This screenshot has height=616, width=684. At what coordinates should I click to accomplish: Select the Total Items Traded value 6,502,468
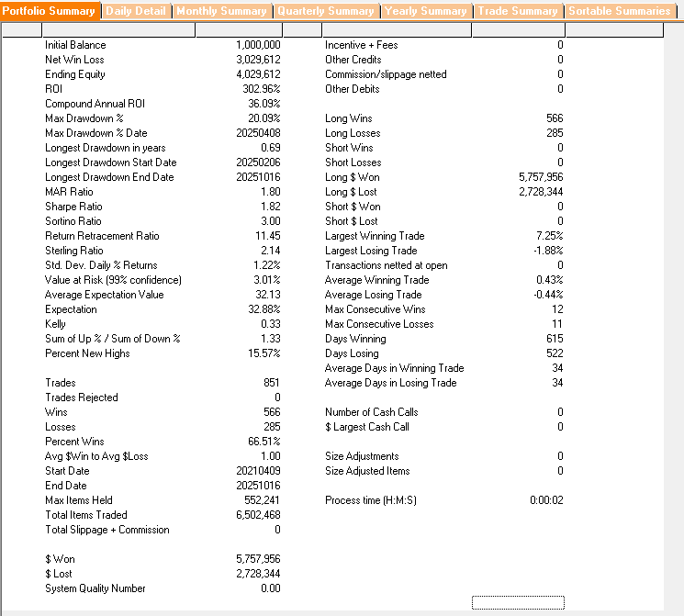[258, 515]
